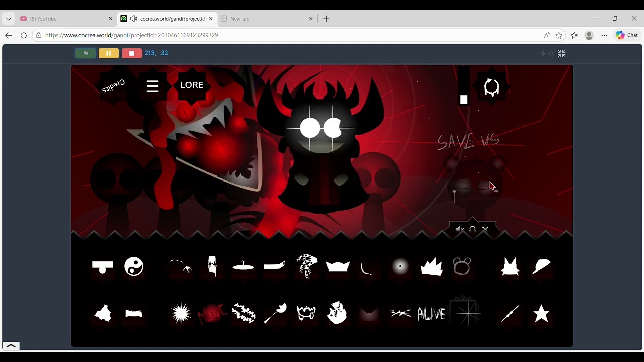Choose the wavy squiggle lines icon

point(244,313)
